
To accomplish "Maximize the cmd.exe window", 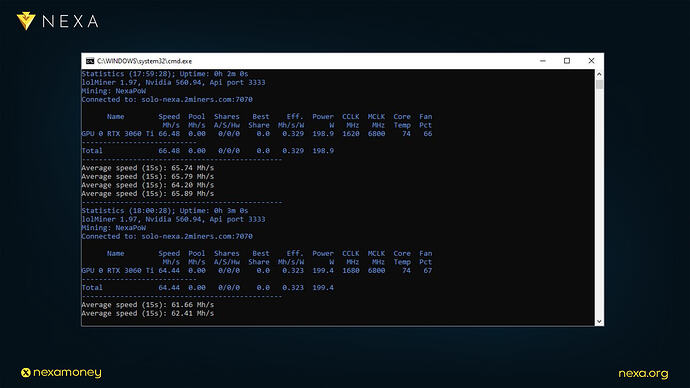I will tap(567, 61).
